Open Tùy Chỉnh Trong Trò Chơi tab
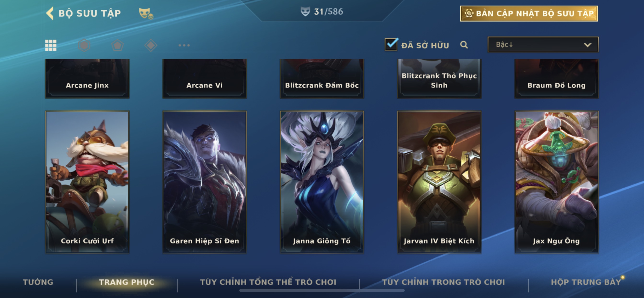This screenshot has height=298, width=644. click(443, 282)
